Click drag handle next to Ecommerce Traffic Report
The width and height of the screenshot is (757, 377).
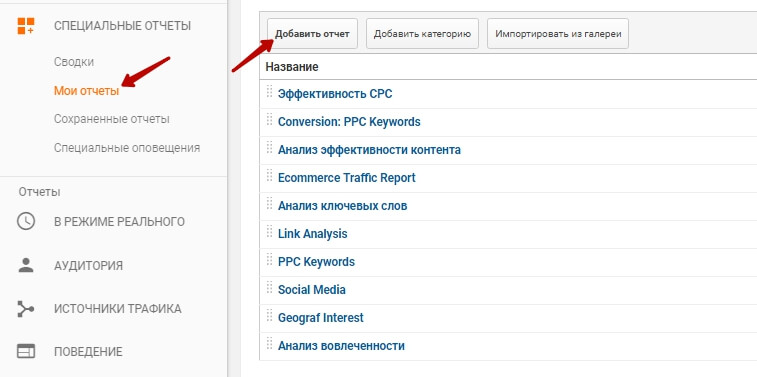269,175
